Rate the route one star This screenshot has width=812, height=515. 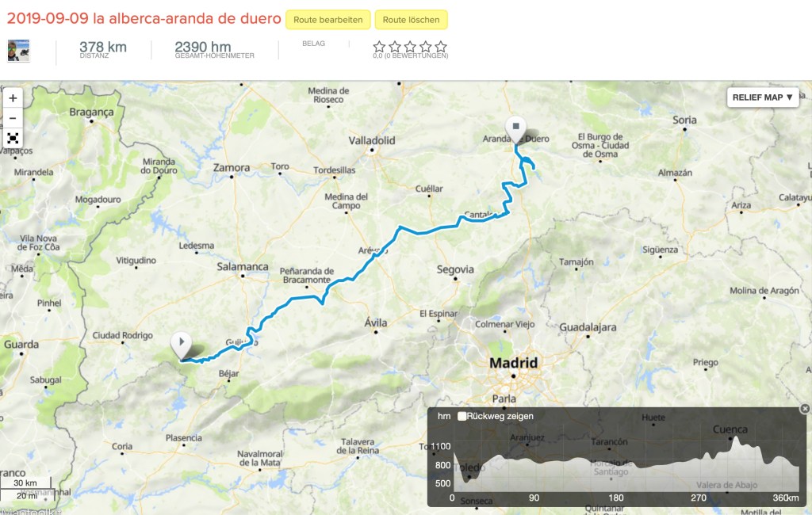tap(379, 47)
